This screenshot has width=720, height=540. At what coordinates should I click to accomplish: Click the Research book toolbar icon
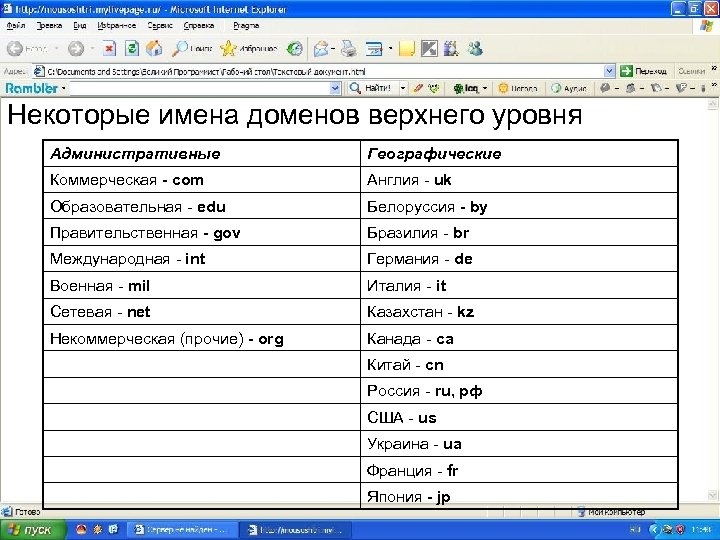[x=451, y=48]
